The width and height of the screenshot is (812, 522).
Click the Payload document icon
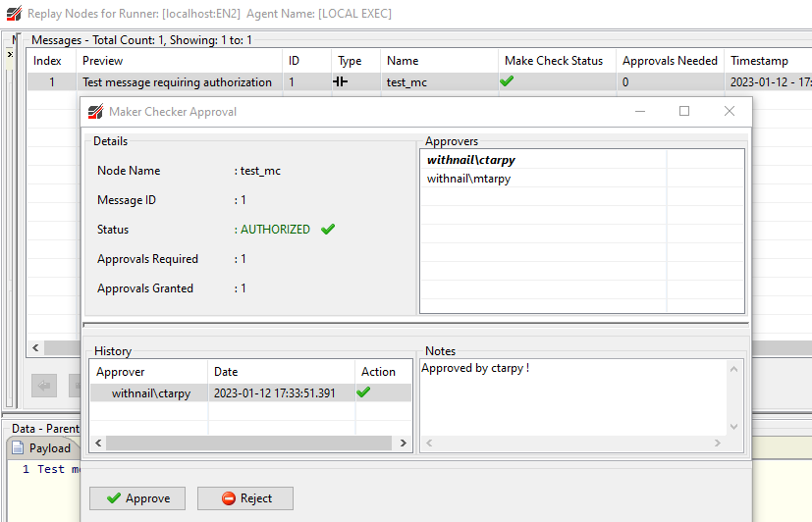pos(17,448)
